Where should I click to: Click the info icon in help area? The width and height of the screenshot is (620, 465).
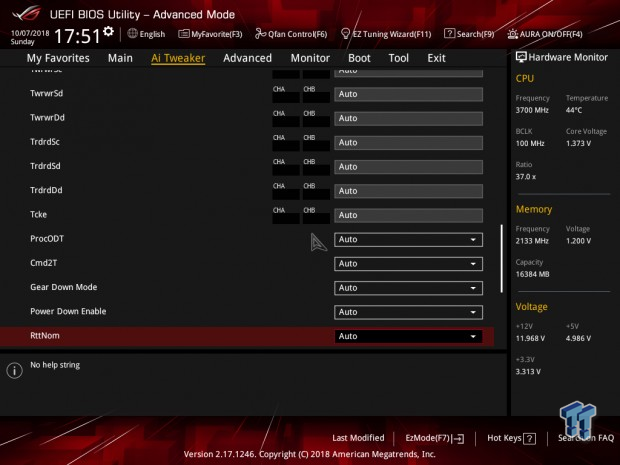click(15, 370)
